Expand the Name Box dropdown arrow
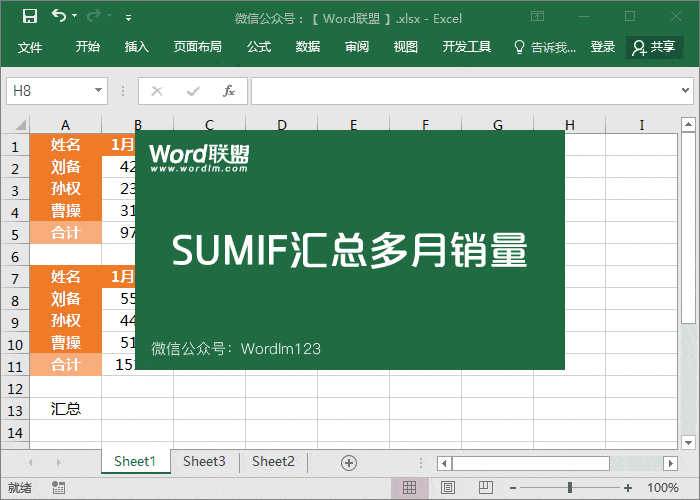This screenshot has width=700, height=500. (x=99, y=91)
